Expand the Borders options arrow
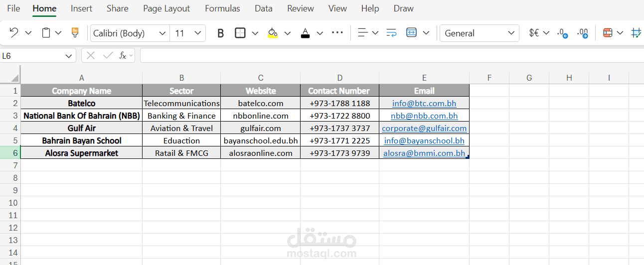Image resolution: width=644 pixels, height=265 pixels. click(x=255, y=33)
